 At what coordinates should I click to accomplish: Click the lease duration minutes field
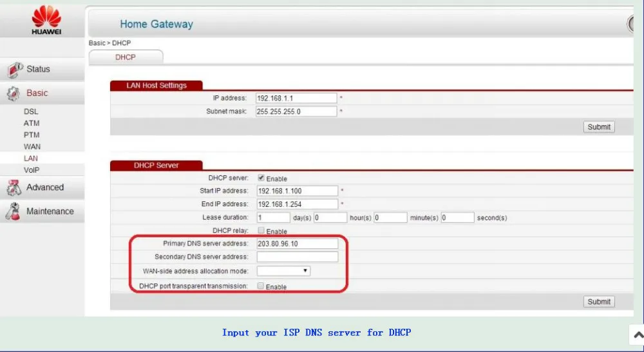pos(391,217)
